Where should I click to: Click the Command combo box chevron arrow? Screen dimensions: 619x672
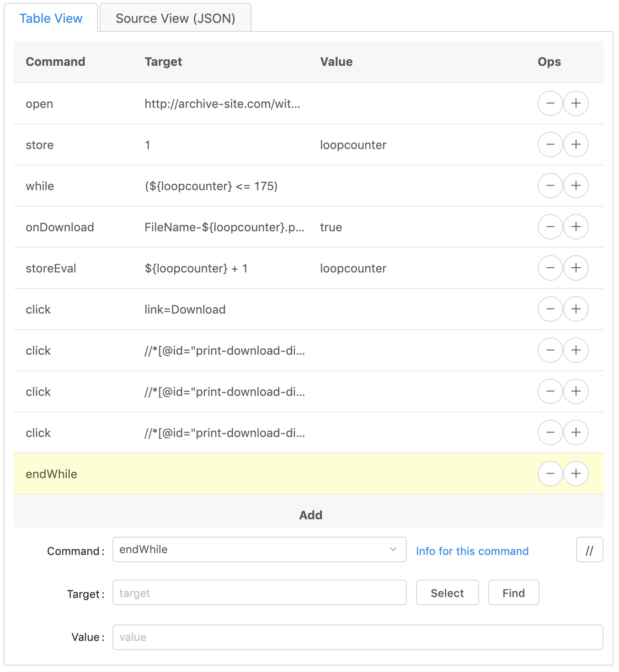coord(393,549)
